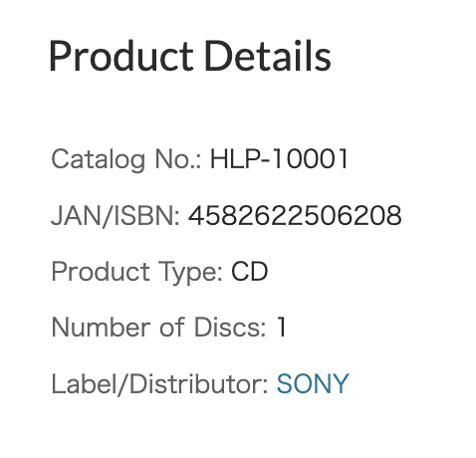Screen dimensions: 476x458
Task: Select the disc count value 1
Action: click(x=282, y=328)
